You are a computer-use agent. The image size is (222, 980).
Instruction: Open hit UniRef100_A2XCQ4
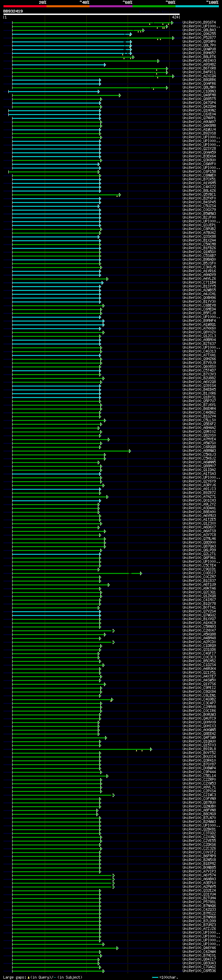[x=199, y=76]
